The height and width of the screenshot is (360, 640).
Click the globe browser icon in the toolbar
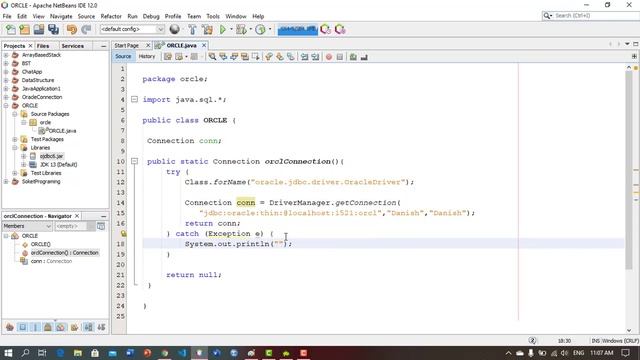pyautogui.click(x=174, y=29)
